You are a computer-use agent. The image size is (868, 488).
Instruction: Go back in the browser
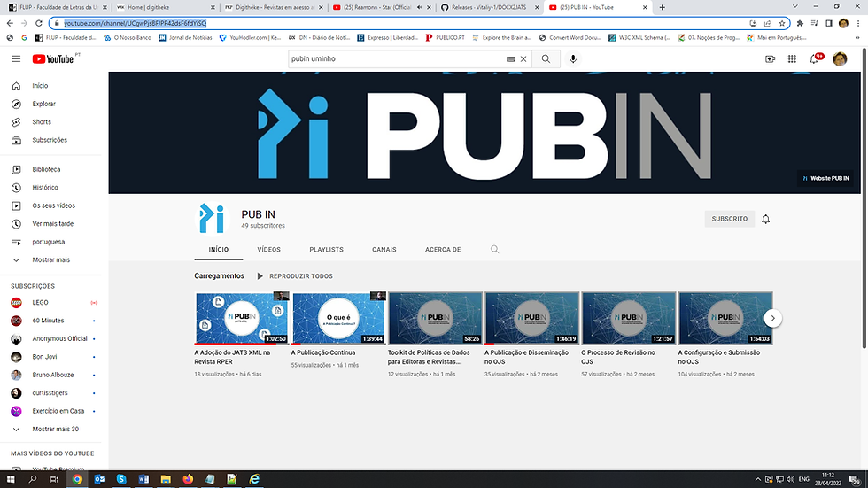10,23
